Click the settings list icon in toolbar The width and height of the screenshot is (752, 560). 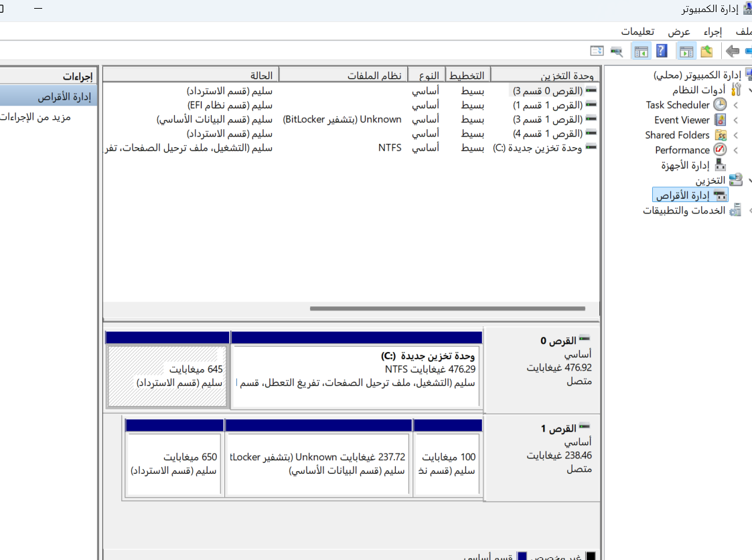click(x=597, y=51)
